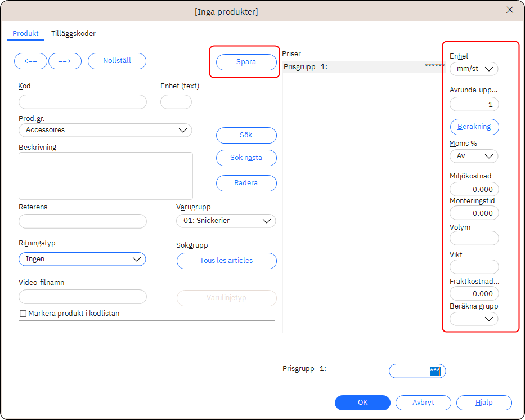This screenshot has width=525, height=420.
Task: Close the Inga produkter dialog
Action: (510, 10)
